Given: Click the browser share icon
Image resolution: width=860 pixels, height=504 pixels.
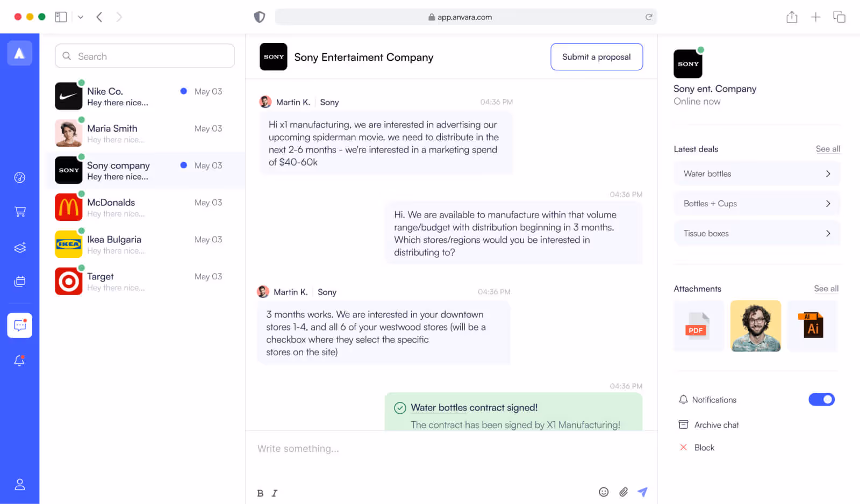Looking at the screenshot, I should click(x=792, y=17).
